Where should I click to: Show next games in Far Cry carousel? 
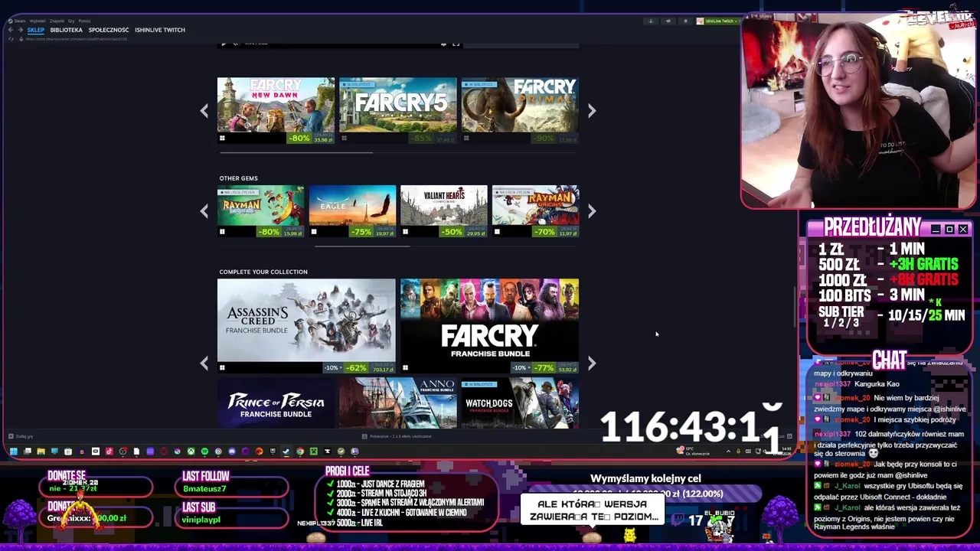[x=592, y=111]
